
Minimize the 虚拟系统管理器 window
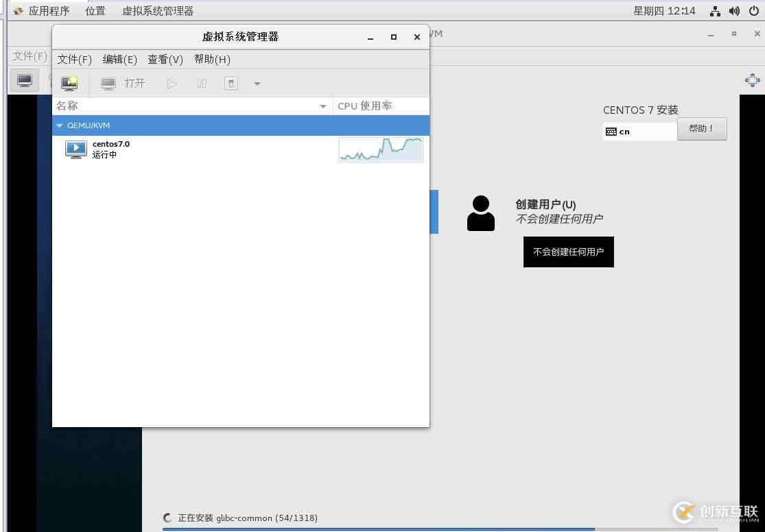coord(370,37)
